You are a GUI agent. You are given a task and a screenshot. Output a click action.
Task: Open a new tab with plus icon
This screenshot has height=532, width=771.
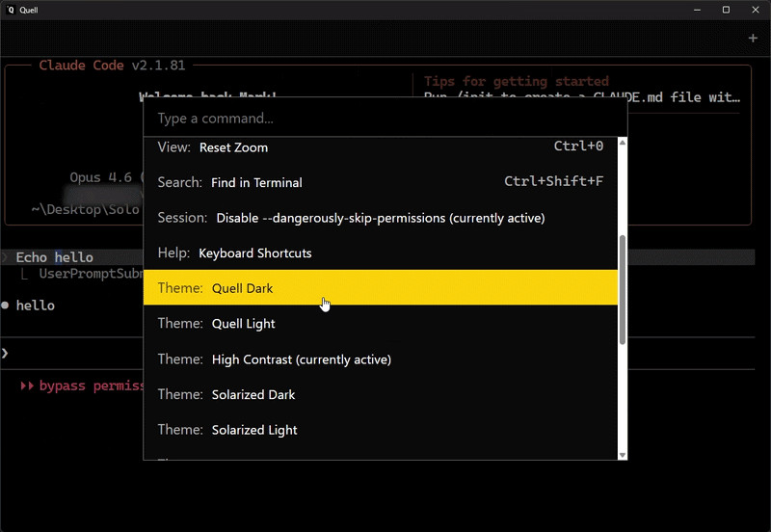click(x=753, y=38)
